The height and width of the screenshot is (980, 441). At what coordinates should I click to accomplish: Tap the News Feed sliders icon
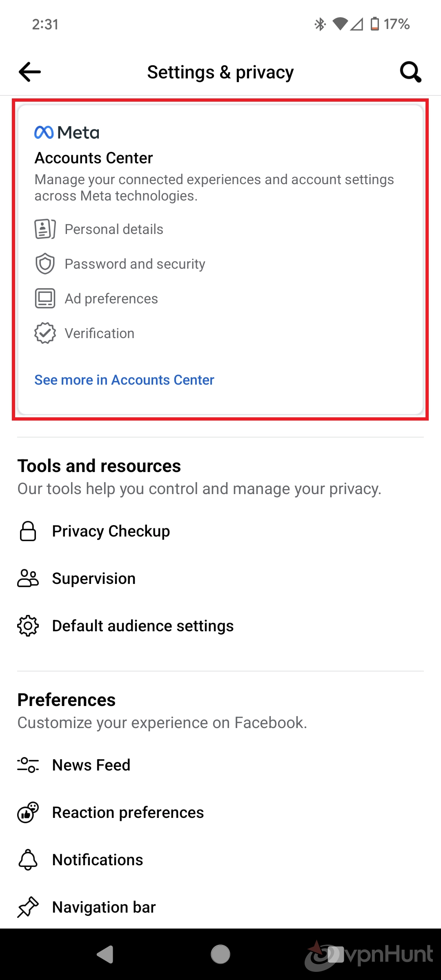(x=28, y=765)
